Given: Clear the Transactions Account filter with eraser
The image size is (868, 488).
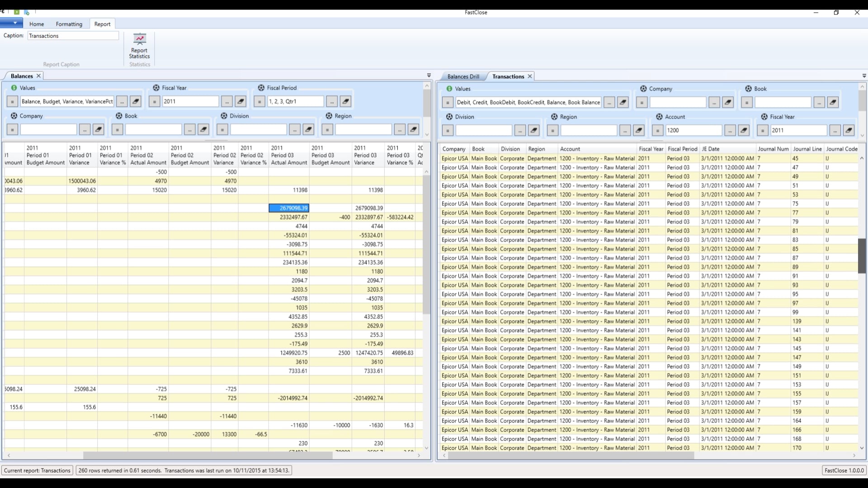Looking at the screenshot, I should 744,131.
